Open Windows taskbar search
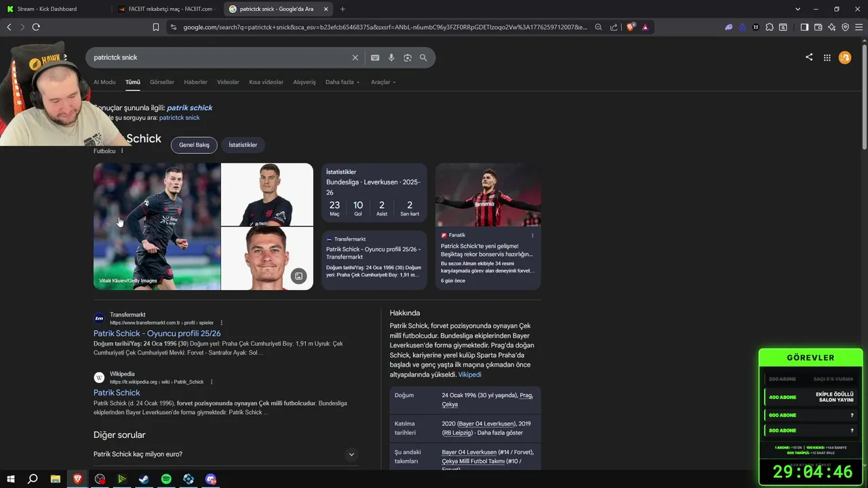 coord(33,479)
